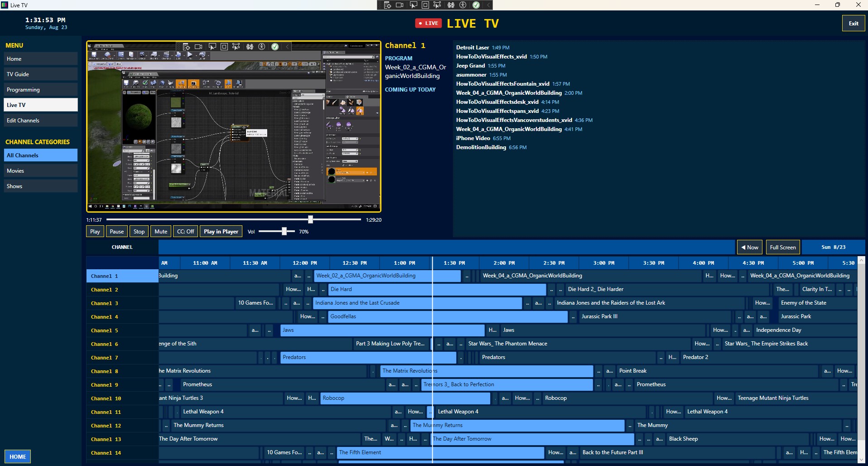Switch video to Full Screen

click(782, 248)
